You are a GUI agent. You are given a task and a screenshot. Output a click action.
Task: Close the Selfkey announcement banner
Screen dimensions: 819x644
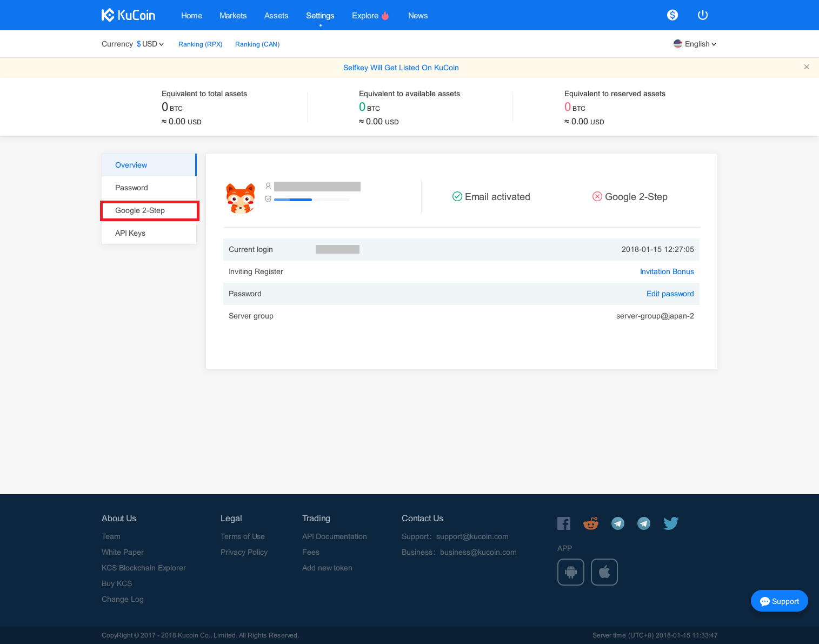[807, 67]
